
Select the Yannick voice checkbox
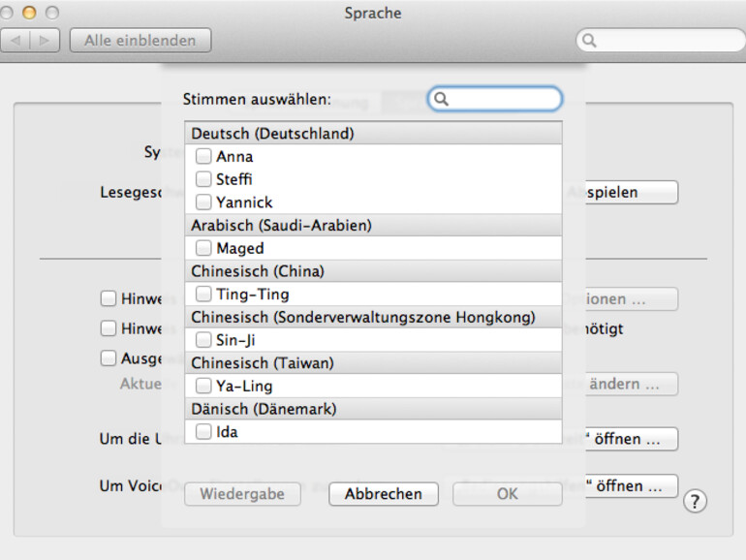(x=203, y=202)
